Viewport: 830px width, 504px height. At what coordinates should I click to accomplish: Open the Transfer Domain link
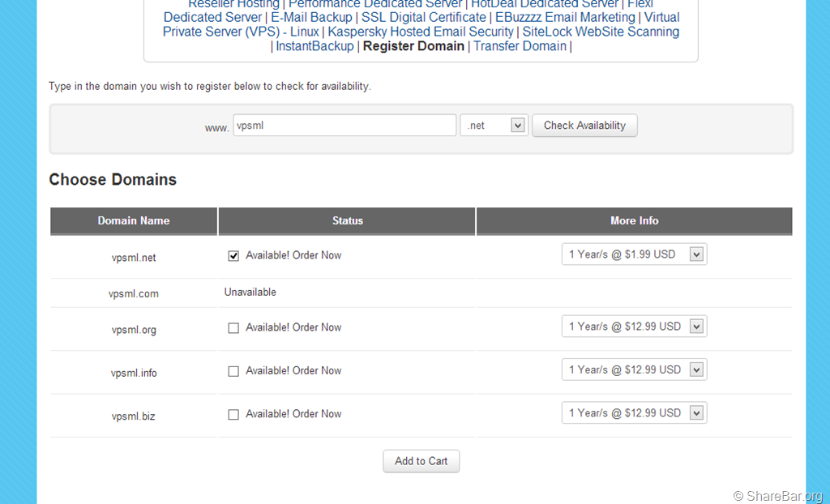pos(520,46)
